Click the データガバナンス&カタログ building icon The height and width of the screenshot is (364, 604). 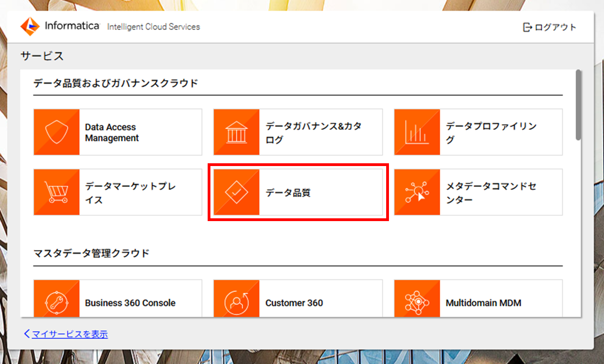tap(236, 132)
